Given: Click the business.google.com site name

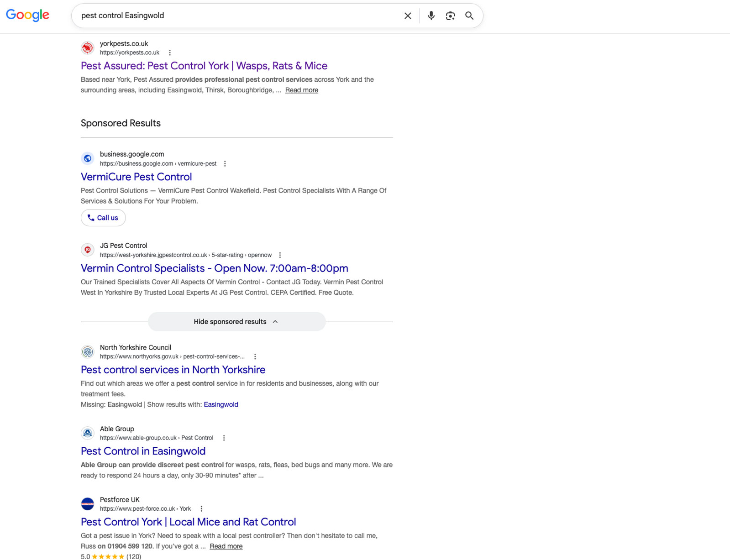Looking at the screenshot, I should pyautogui.click(x=132, y=154).
